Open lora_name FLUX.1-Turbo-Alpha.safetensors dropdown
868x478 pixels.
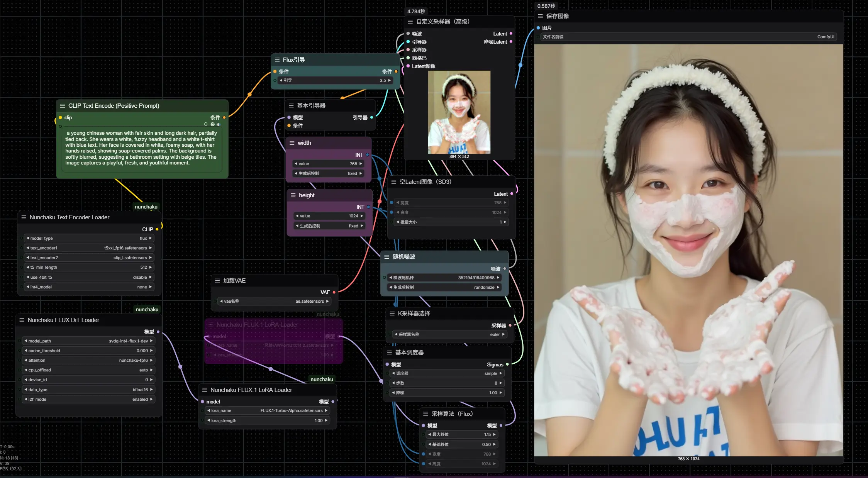point(267,410)
